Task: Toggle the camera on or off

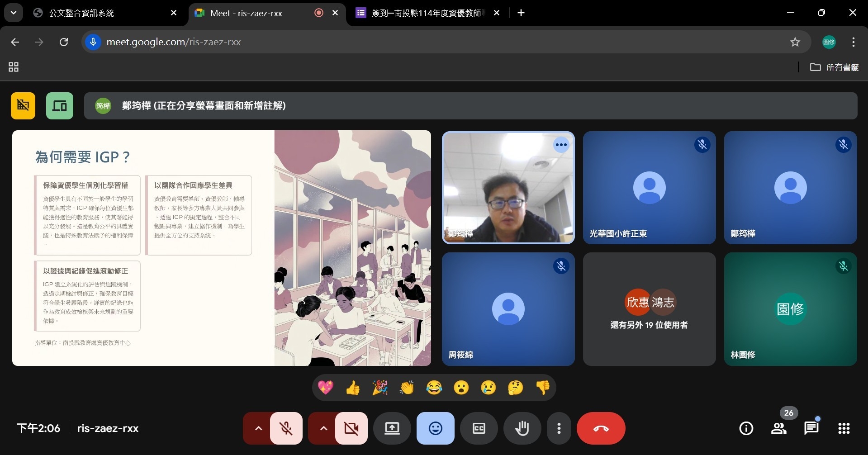Action: point(351,428)
